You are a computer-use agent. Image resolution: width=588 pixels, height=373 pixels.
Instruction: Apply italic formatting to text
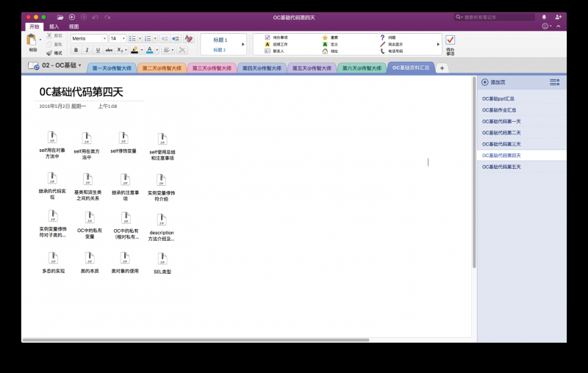pos(87,50)
